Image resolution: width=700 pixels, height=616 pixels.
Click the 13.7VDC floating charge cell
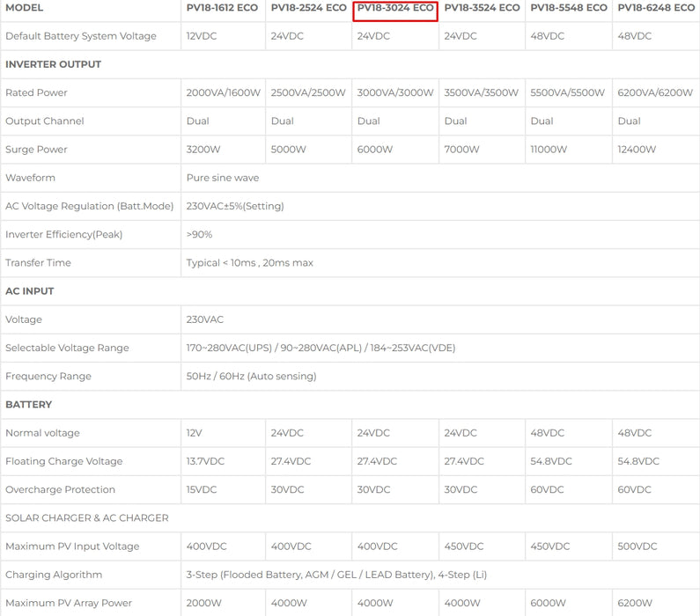tap(205, 461)
